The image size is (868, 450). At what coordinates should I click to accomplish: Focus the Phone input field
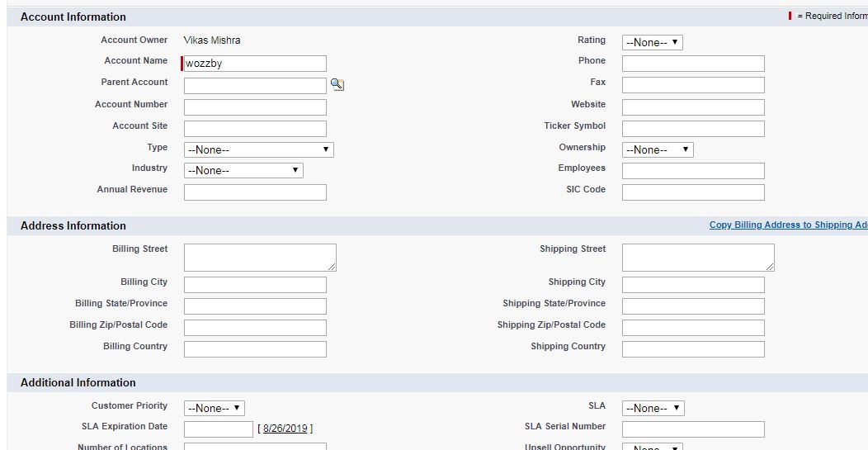tap(693, 64)
